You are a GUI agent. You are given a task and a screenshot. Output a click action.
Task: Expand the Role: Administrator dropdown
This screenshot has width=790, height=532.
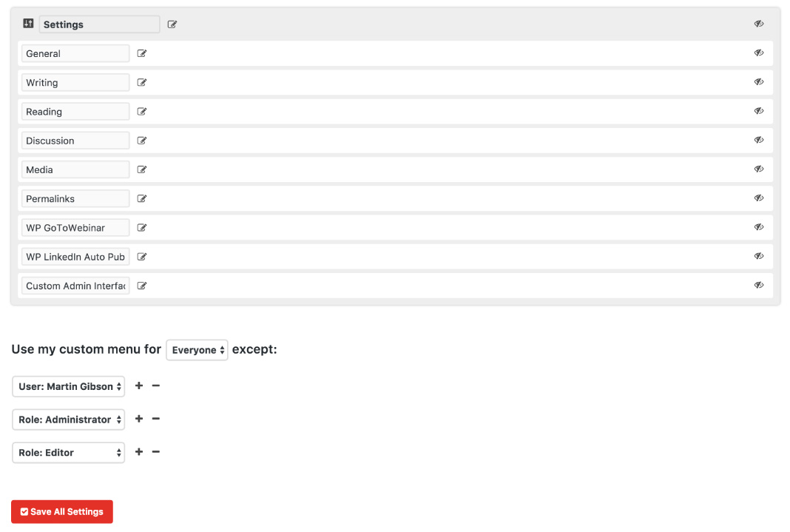coord(68,420)
